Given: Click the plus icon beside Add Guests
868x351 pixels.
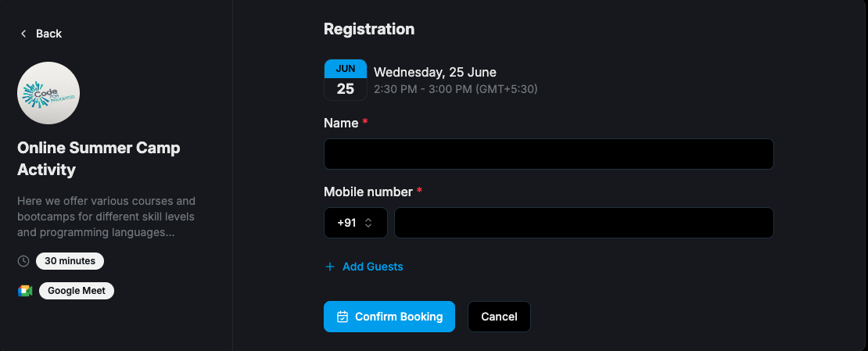Looking at the screenshot, I should pos(329,267).
